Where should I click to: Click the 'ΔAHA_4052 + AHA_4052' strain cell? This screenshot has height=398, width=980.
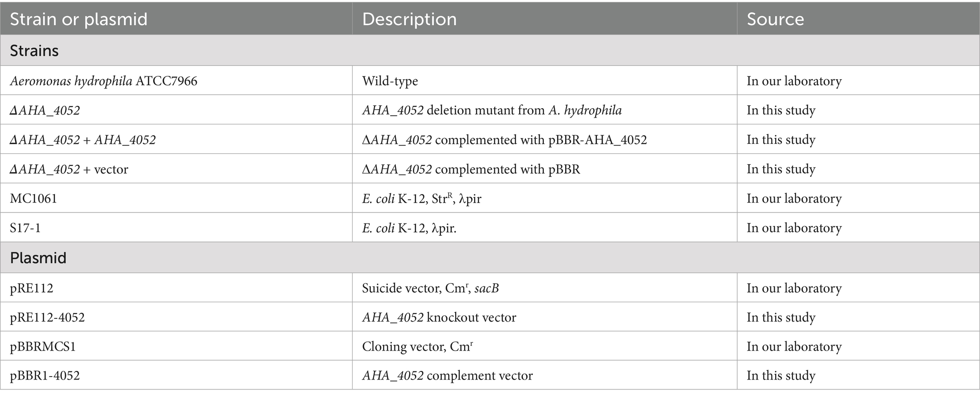click(82, 140)
